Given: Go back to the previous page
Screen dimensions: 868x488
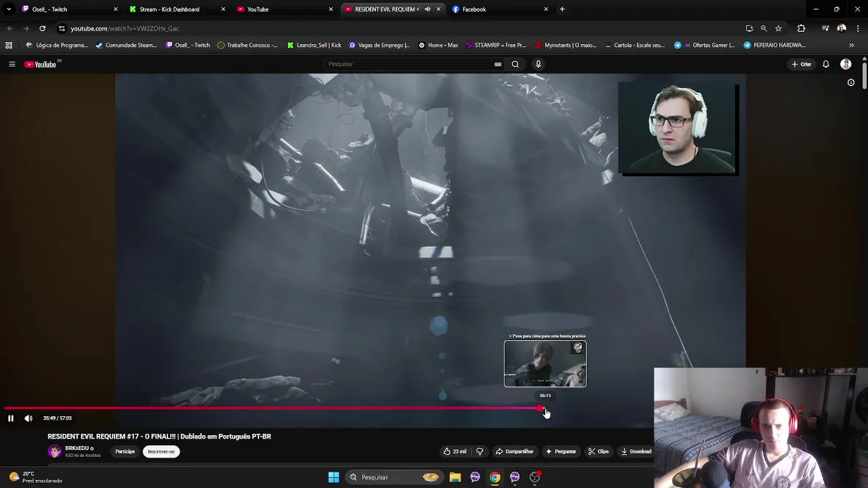Looking at the screenshot, I should coord(9,28).
